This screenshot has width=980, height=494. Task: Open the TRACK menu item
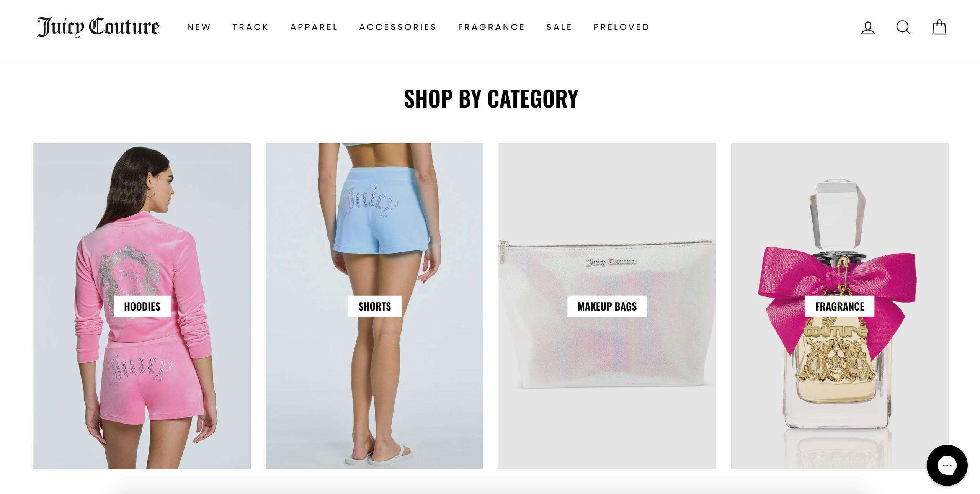pyautogui.click(x=251, y=27)
